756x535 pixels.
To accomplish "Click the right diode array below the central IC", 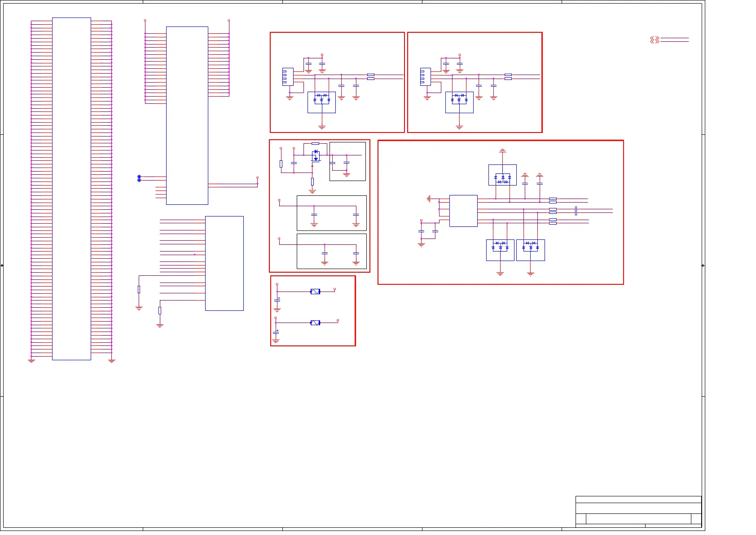I will pos(530,250).
